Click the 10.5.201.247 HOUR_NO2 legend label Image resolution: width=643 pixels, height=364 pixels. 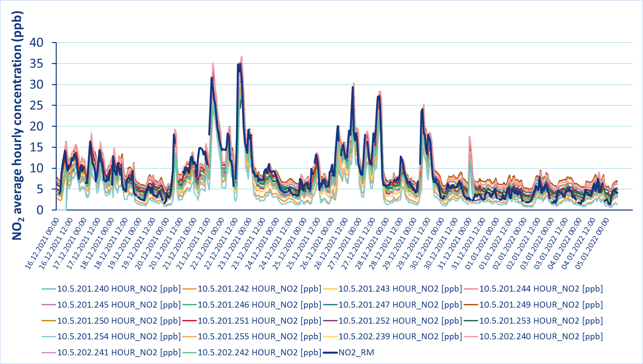point(400,305)
